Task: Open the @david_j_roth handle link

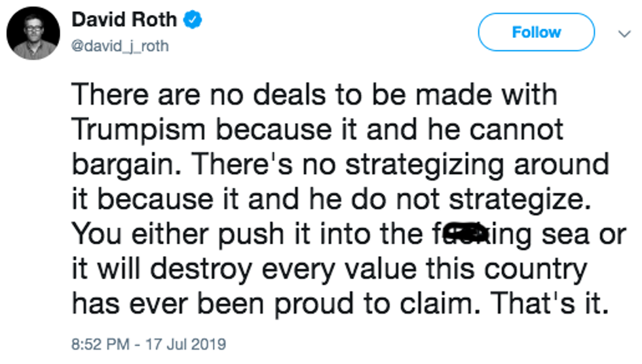Action: tap(119, 46)
